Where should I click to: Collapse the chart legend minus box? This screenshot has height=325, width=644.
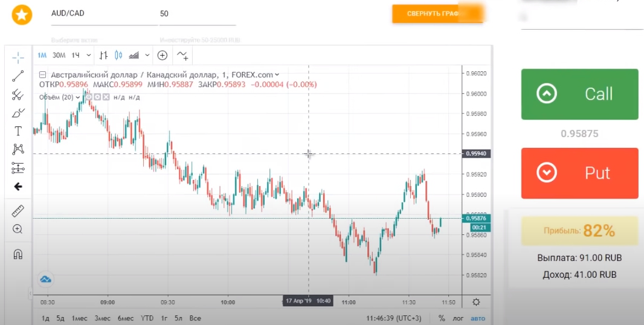(42, 75)
